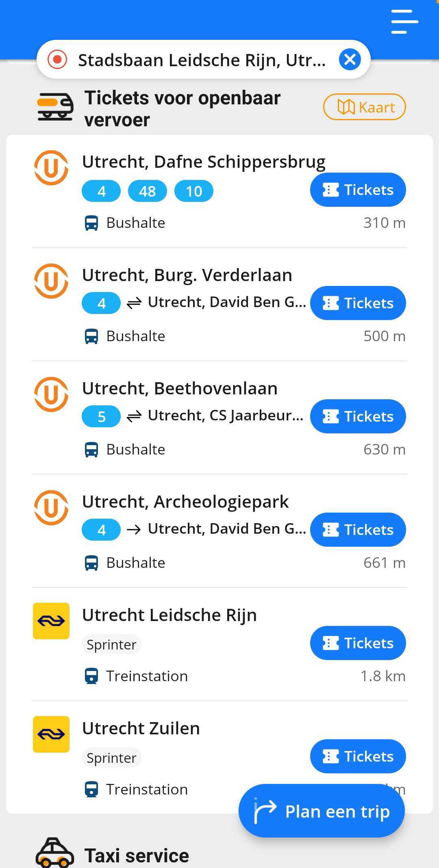Buy Tickets for Utrecht Leidsche Rijn station
439x868 pixels.
(358, 643)
